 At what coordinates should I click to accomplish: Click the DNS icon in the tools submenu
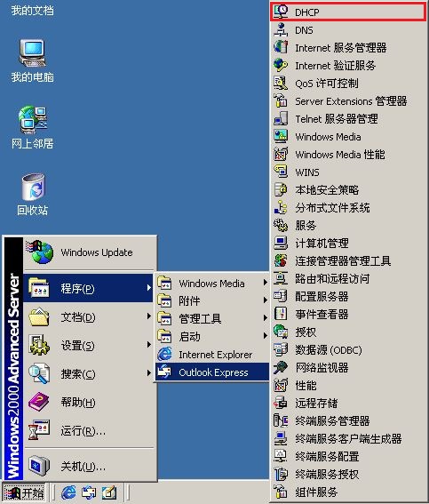tap(281, 30)
